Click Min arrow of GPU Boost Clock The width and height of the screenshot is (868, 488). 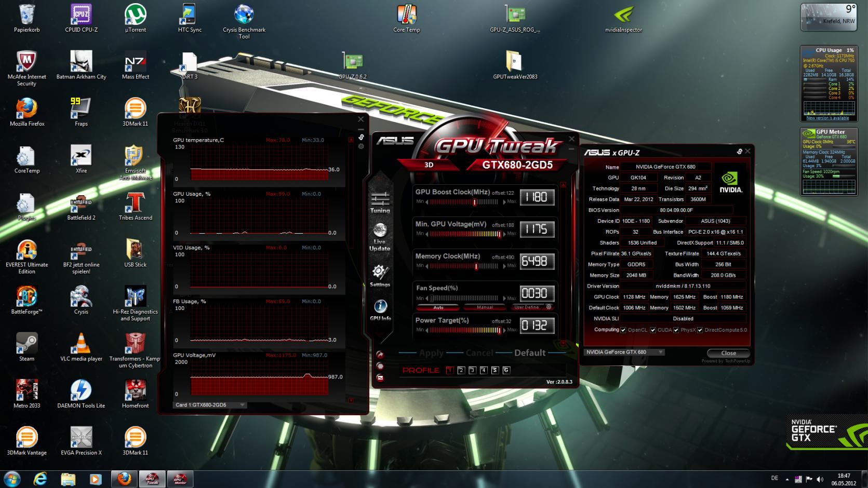pyautogui.click(x=427, y=202)
